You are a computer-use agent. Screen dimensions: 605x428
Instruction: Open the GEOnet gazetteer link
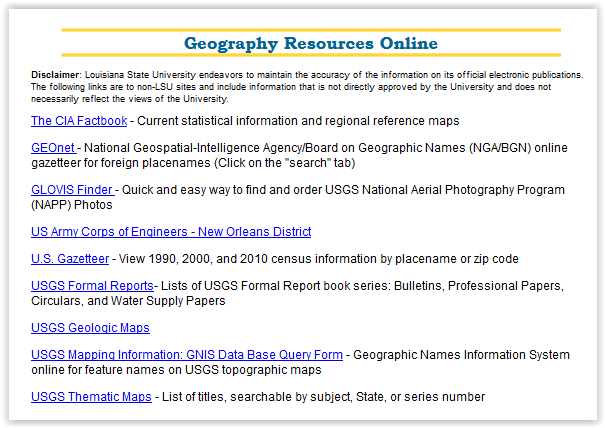pos(54,148)
